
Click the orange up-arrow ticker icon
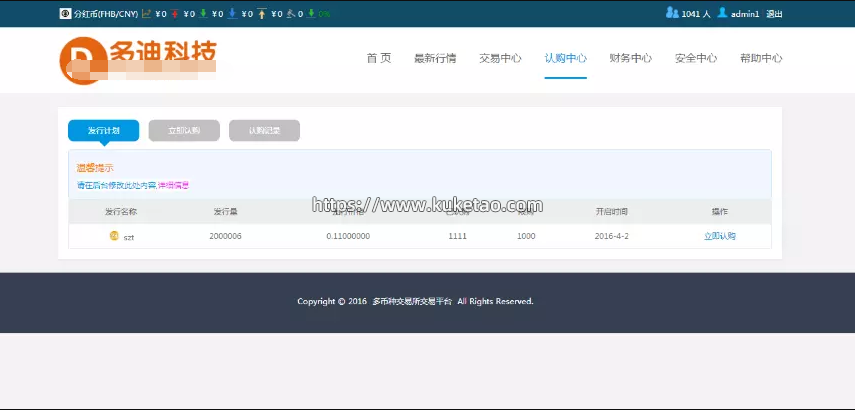click(262, 14)
